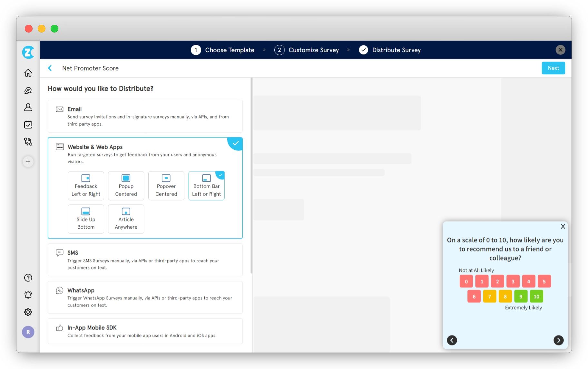
Task: Open the Contacts person icon
Action: [28, 107]
